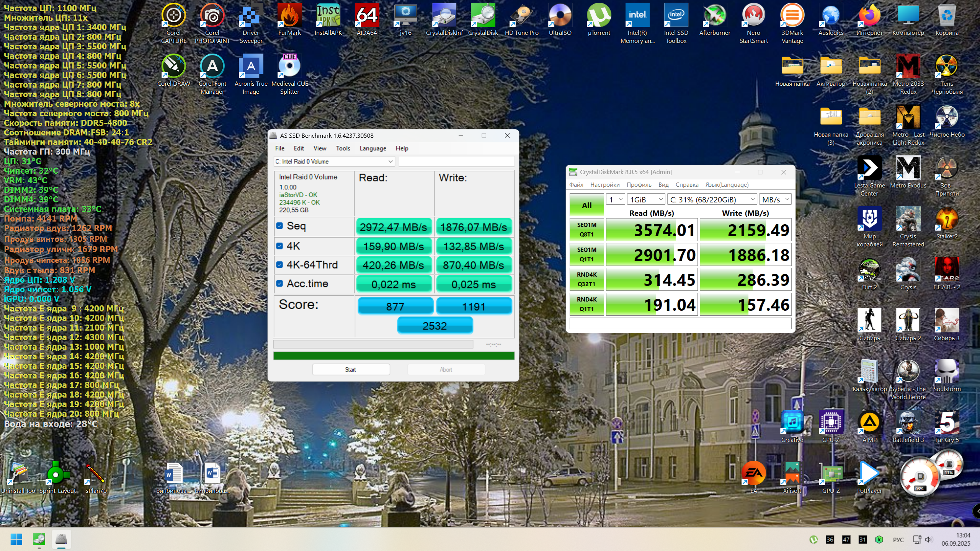
Task: Open the HD Tune Pro shortcut
Action: [x=521, y=16]
